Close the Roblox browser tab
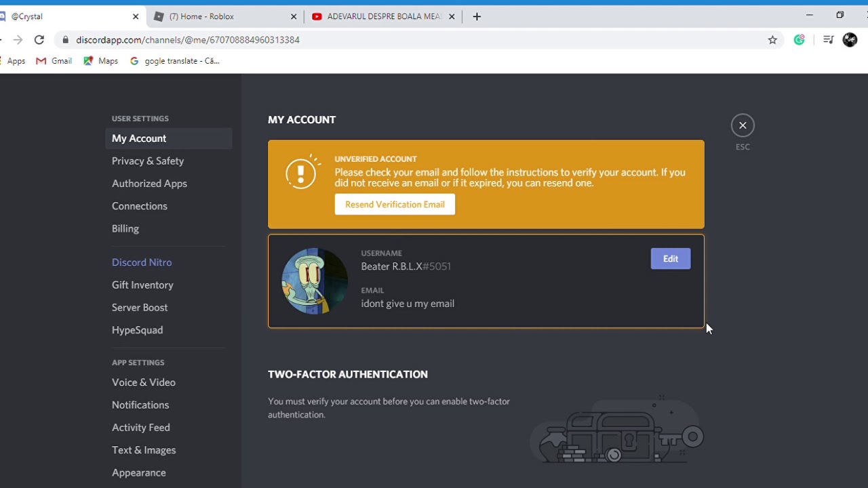The width and height of the screenshot is (868, 488). pyautogui.click(x=294, y=17)
